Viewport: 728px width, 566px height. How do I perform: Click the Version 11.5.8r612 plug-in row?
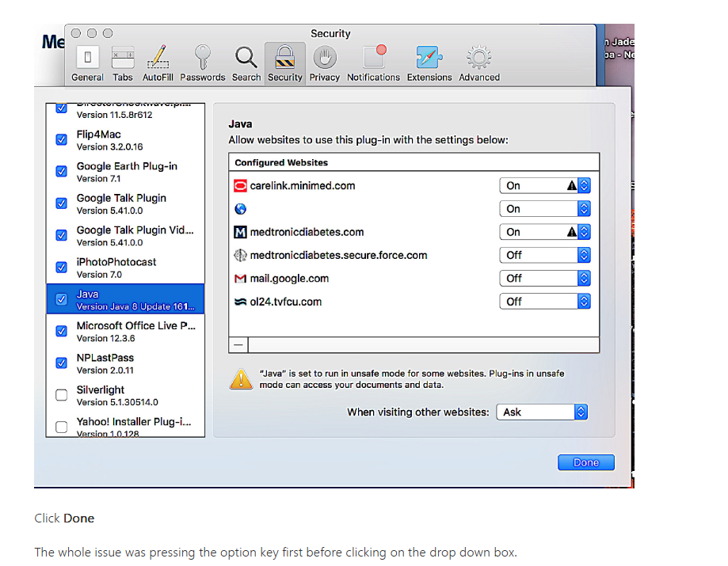click(x=125, y=112)
